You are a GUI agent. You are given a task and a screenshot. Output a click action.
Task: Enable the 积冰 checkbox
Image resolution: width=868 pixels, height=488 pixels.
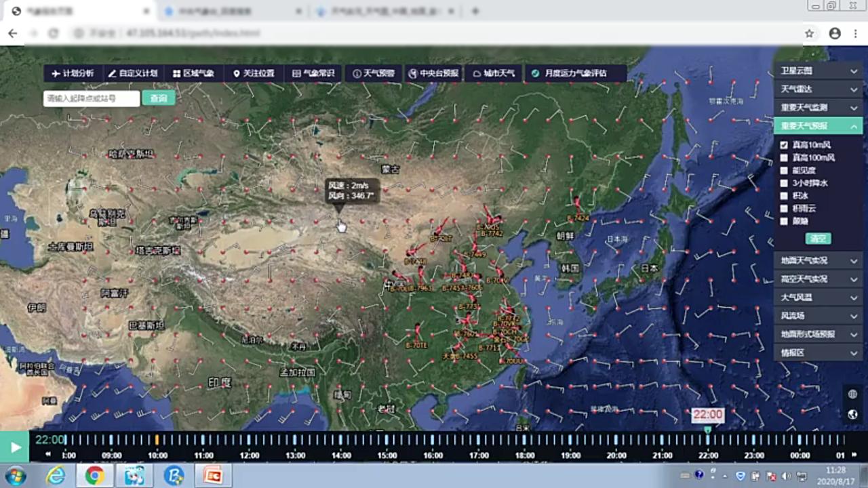tap(784, 195)
